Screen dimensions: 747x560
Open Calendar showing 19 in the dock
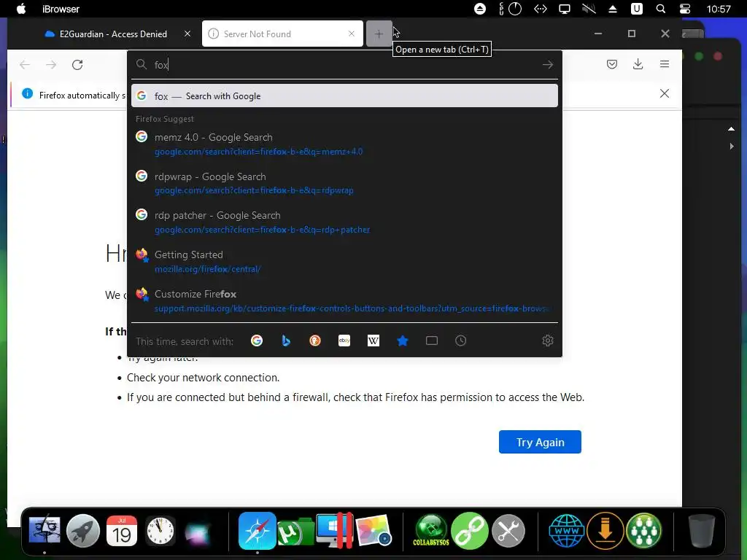tap(122, 530)
